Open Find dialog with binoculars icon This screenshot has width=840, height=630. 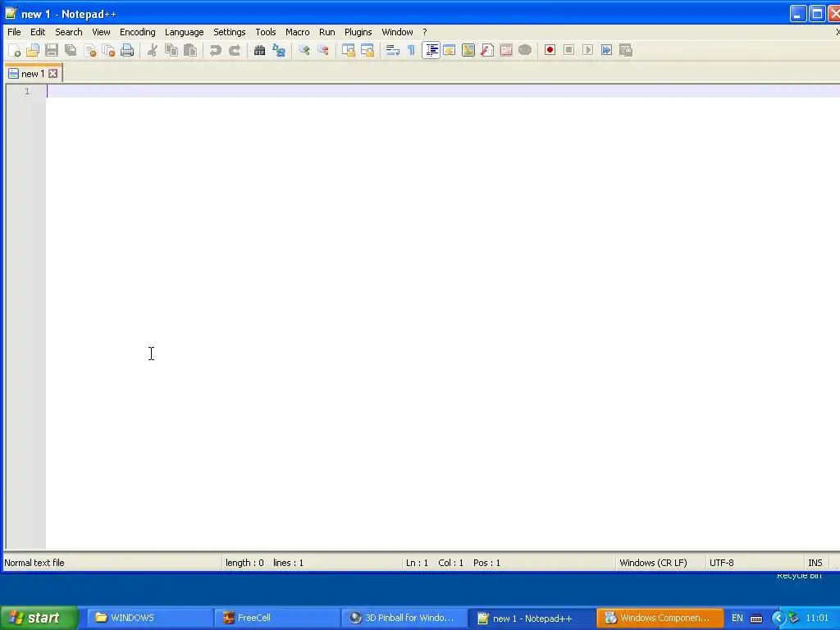click(260, 50)
